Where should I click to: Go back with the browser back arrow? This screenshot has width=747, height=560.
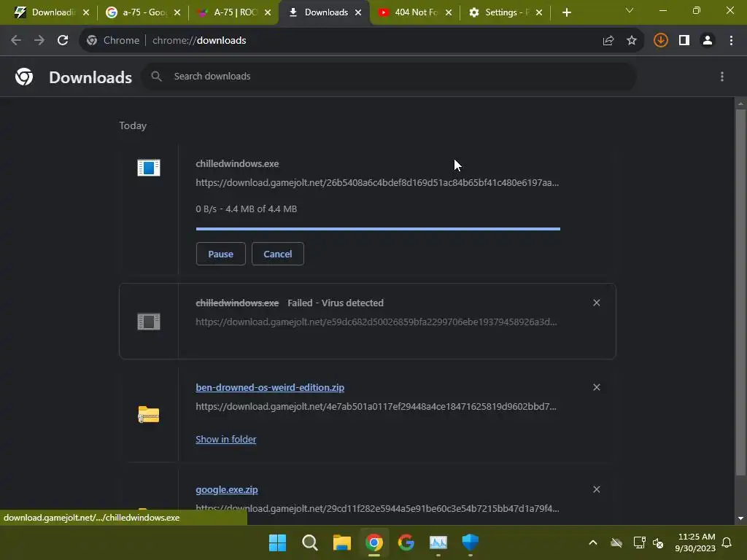click(16, 41)
